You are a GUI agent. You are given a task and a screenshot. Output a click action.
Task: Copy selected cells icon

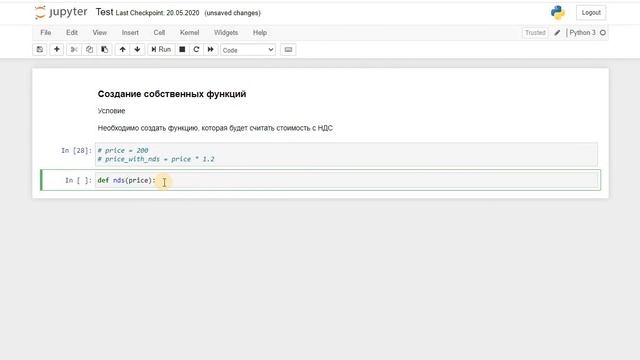89,50
